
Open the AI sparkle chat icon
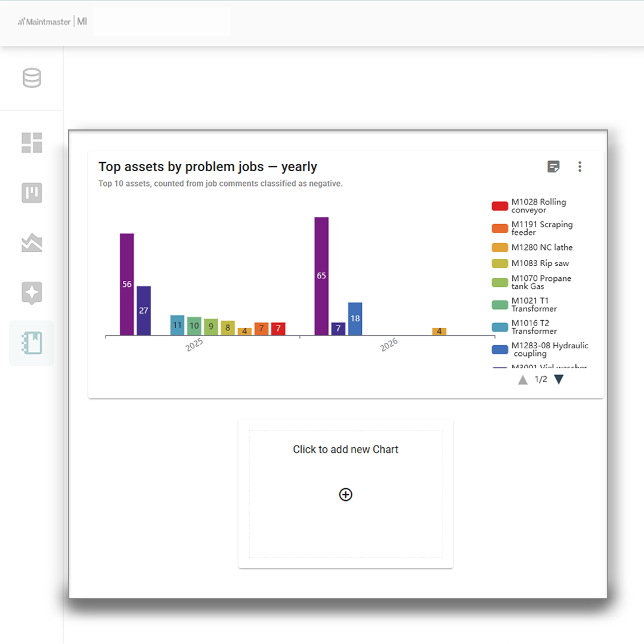click(x=32, y=293)
